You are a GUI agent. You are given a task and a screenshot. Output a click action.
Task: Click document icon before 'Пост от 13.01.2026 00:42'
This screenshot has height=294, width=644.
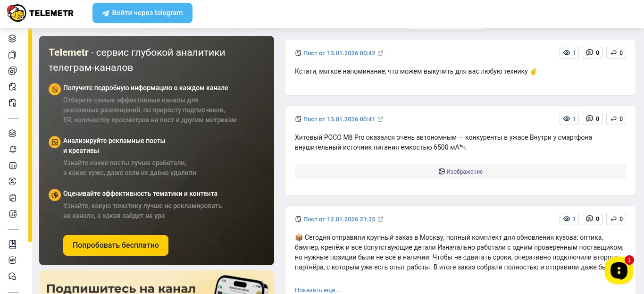(x=298, y=53)
